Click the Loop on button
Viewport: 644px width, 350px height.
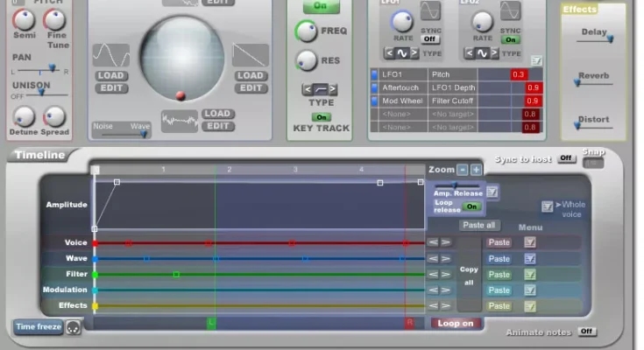pyautogui.click(x=456, y=323)
